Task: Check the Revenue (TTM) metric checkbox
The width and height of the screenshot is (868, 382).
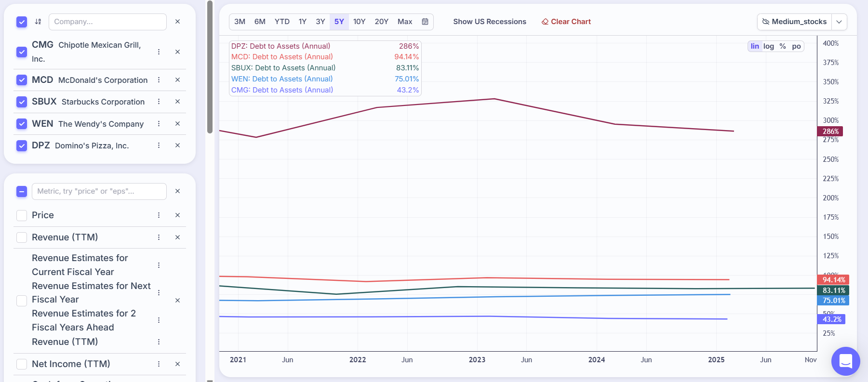Action: pyautogui.click(x=22, y=237)
